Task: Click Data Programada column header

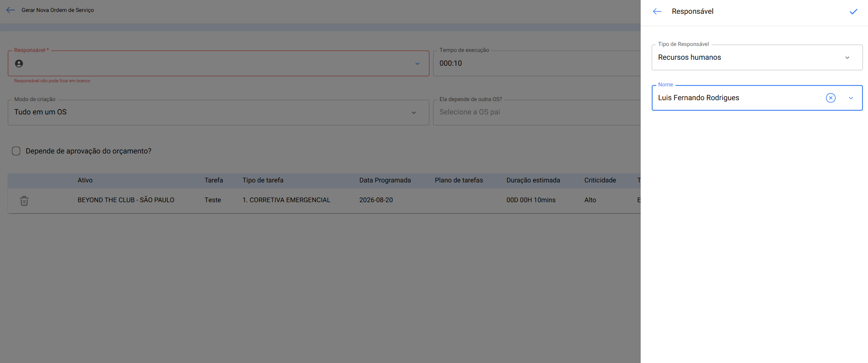Action: (385, 180)
